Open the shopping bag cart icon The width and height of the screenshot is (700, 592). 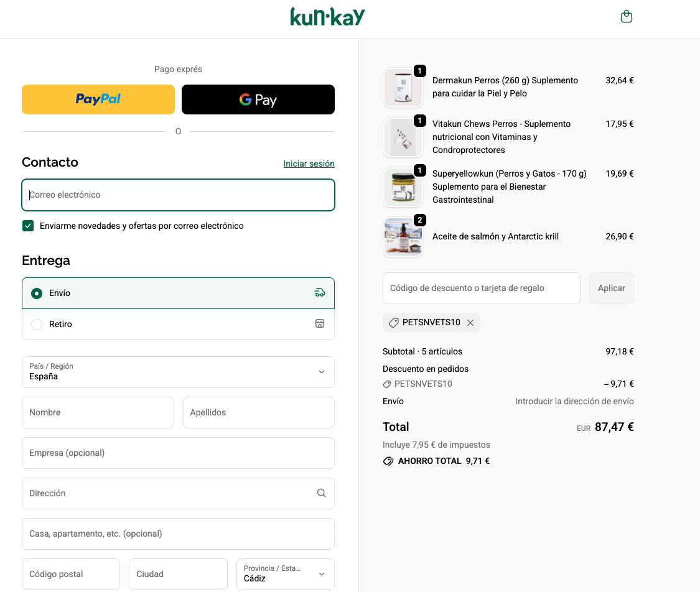point(627,17)
